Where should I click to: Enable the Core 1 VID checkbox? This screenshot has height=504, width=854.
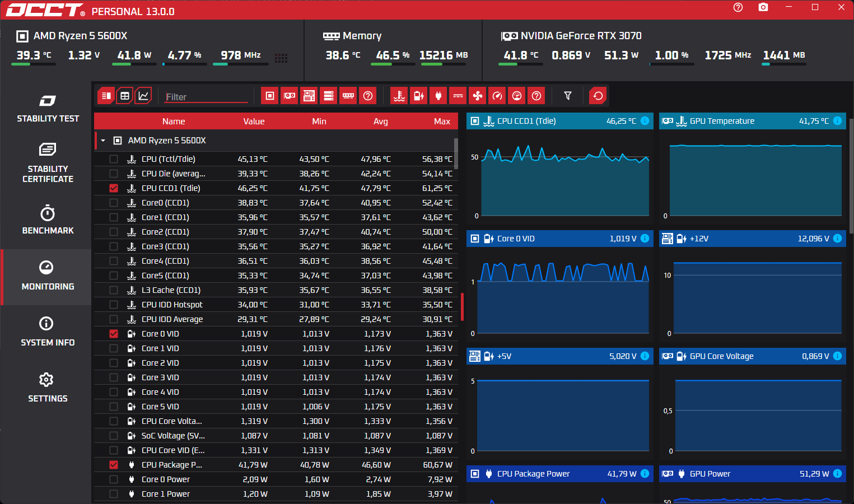coord(114,348)
